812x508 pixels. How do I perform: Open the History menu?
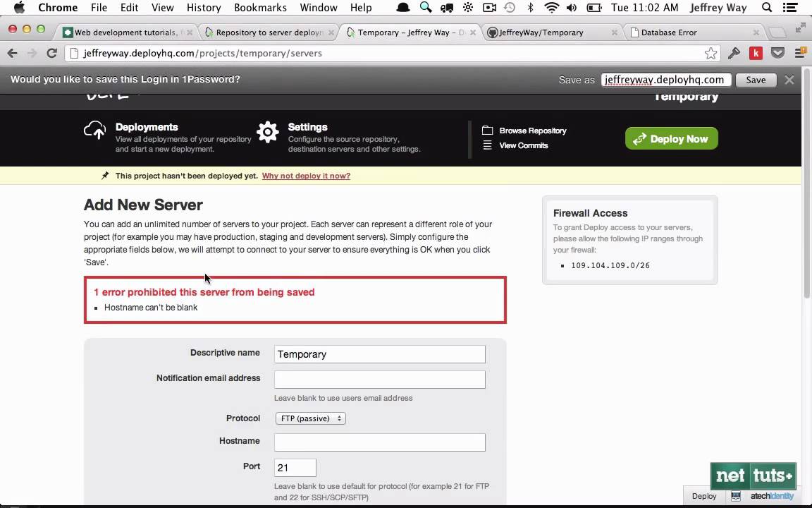[204, 8]
